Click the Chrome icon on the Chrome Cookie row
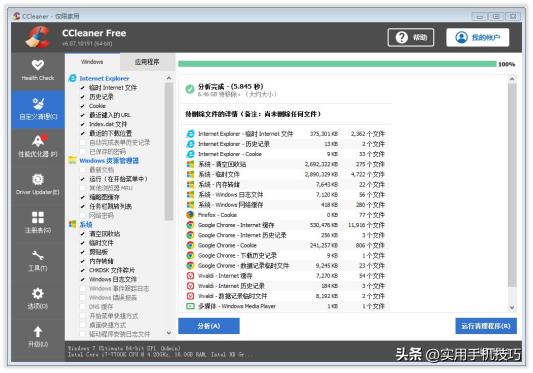Image resolution: width=533 pixels, height=373 pixels. 190,245
